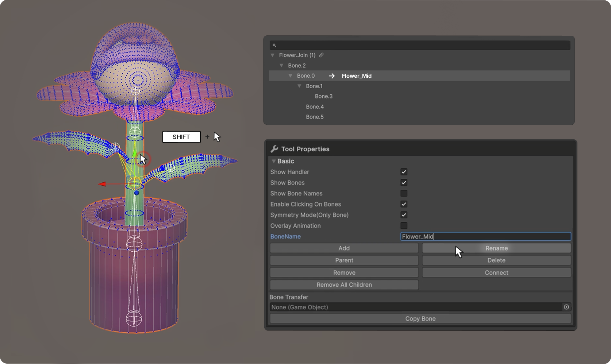Click the BoneName label
611x364 pixels.
[285, 236]
